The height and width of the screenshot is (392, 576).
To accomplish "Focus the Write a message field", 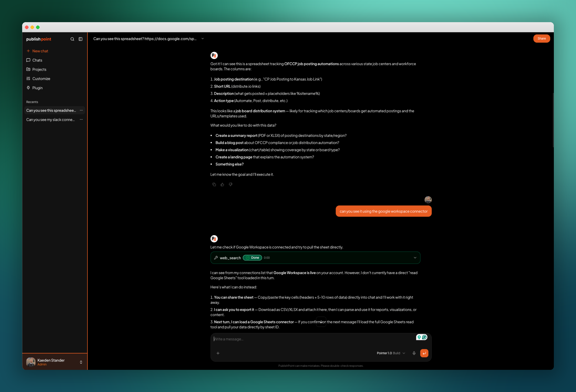I will [x=313, y=339].
